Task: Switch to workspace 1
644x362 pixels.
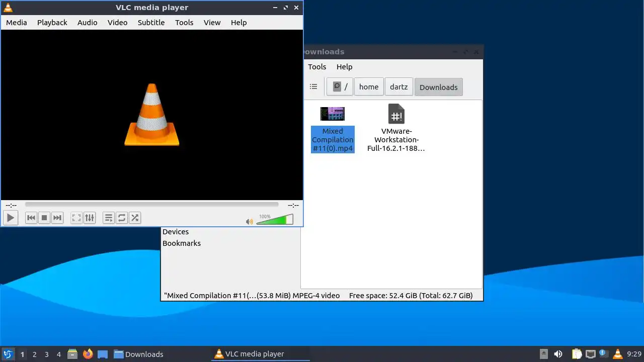Action: tap(22, 354)
